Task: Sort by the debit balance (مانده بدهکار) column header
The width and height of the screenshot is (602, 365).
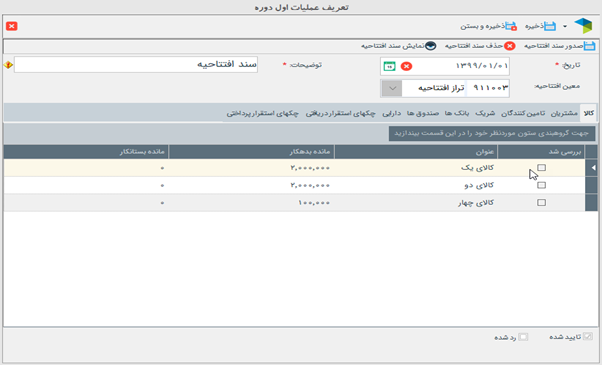Action: point(251,152)
